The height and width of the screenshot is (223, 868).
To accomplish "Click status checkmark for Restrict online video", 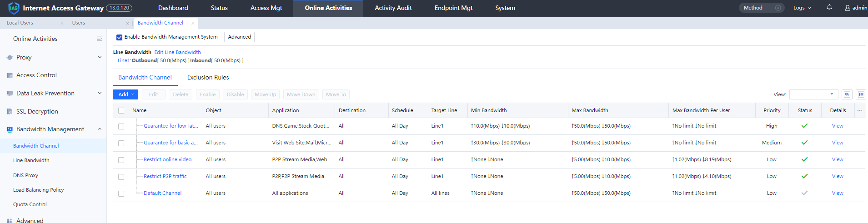I will [x=804, y=159].
